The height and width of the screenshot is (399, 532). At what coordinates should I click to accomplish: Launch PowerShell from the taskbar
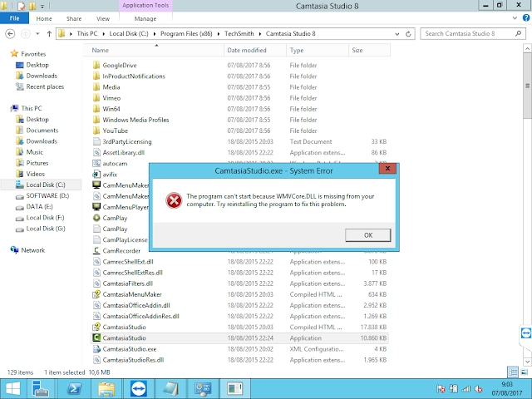pos(74,389)
